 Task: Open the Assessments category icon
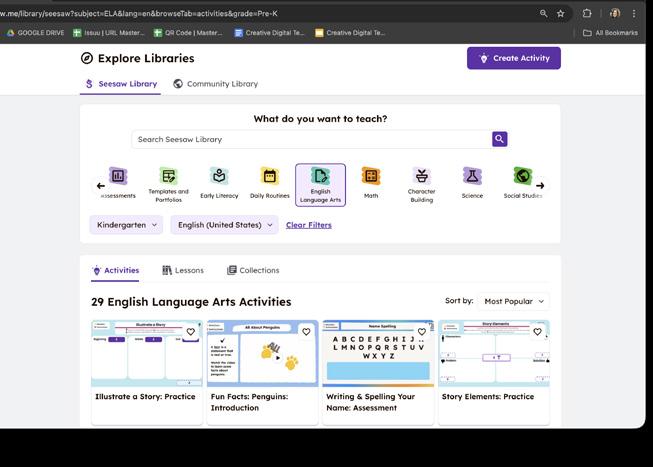point(118,182)
